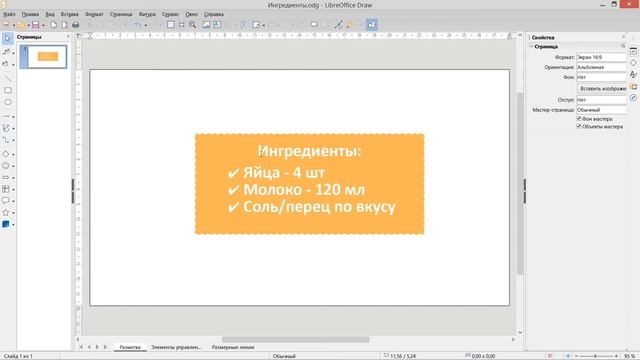Viewport: 640px width, 360px height.
Task: Click the Insert Image icon
Action: 206,25
